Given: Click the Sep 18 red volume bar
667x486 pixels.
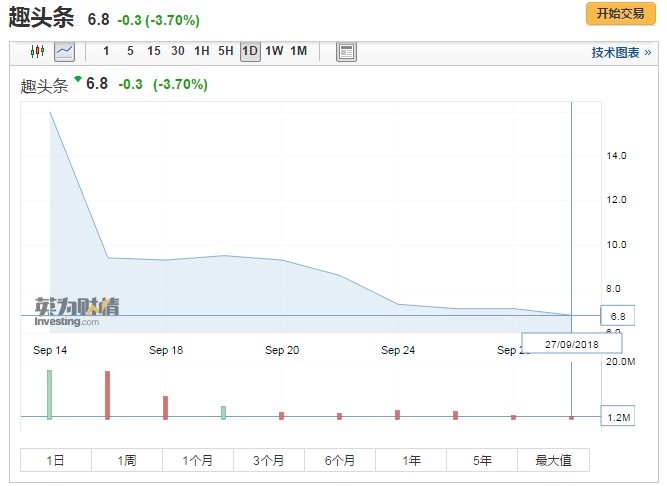Looking at the screenshot, I should click(x=165, y=408).
